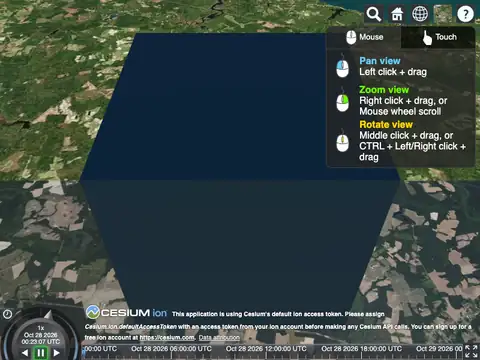Jump timeline to Oct 28 2026 06:00:00 UTC
480x360 pixels.
pyautogui.click(x=171, y=349)
